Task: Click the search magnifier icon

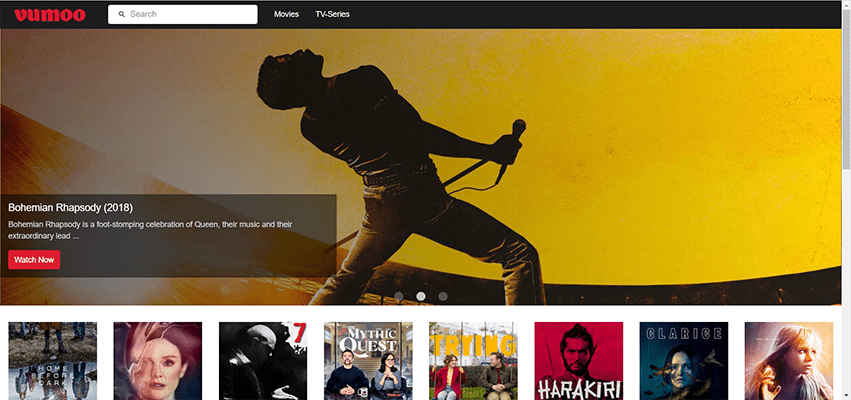Action: click(x=122, y=14)
